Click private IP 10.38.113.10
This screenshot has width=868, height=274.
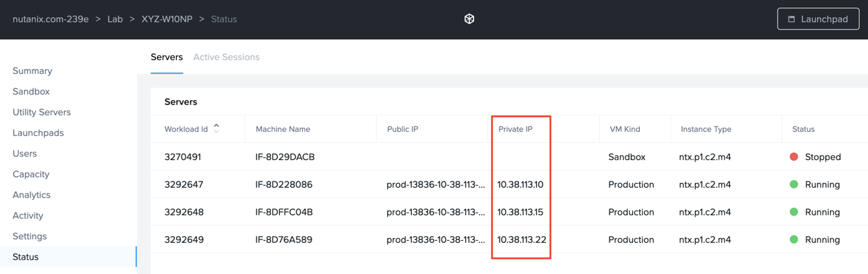pos(520,184)
